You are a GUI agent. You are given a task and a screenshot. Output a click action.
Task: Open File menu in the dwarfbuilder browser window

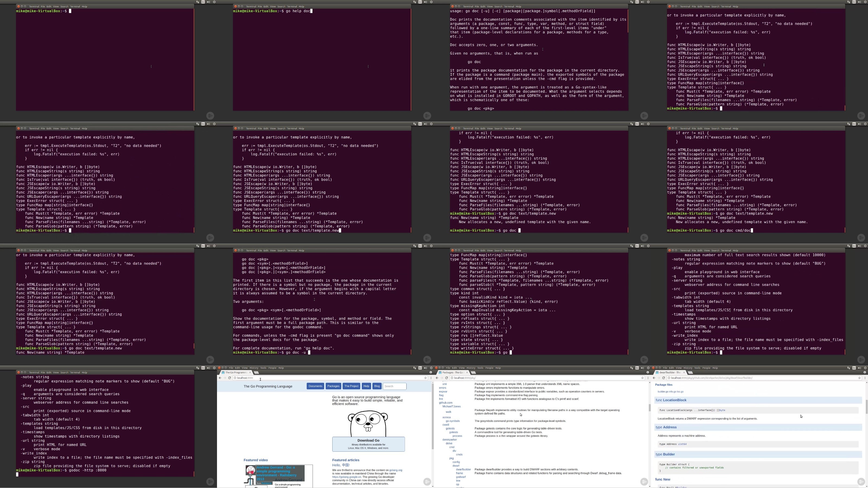click(665, 368)
